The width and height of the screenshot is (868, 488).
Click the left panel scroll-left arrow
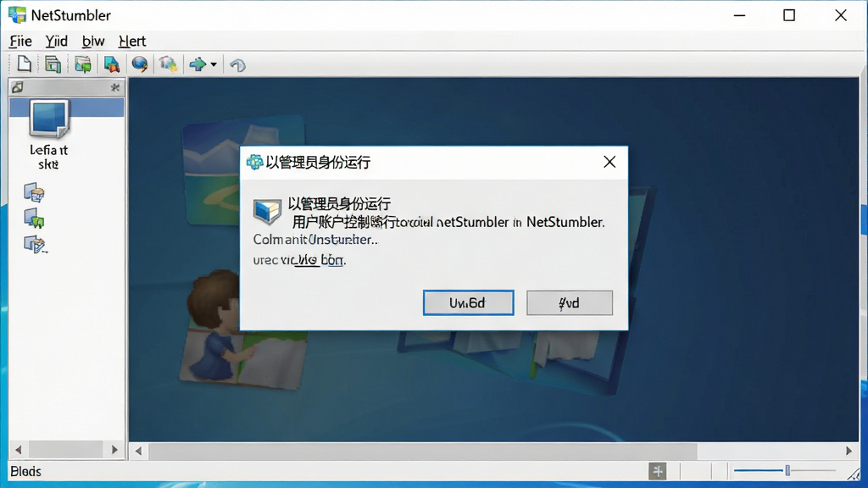point(19,450)
